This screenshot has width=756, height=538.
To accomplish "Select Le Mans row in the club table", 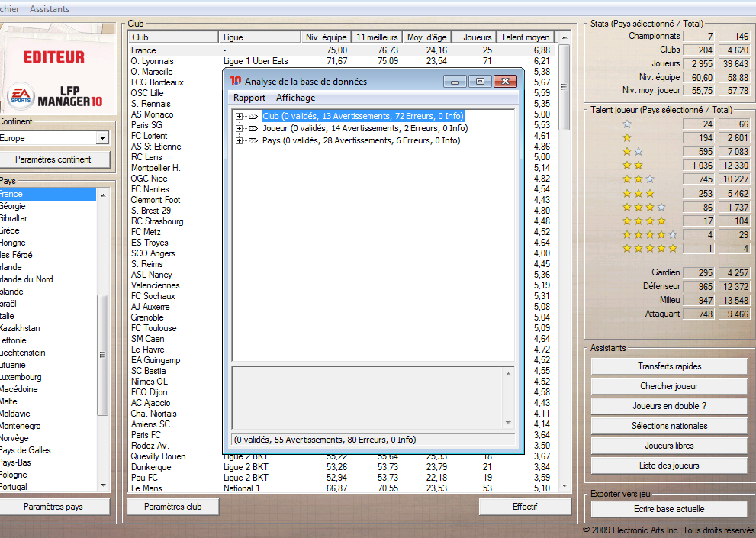I will coord(341,488).
